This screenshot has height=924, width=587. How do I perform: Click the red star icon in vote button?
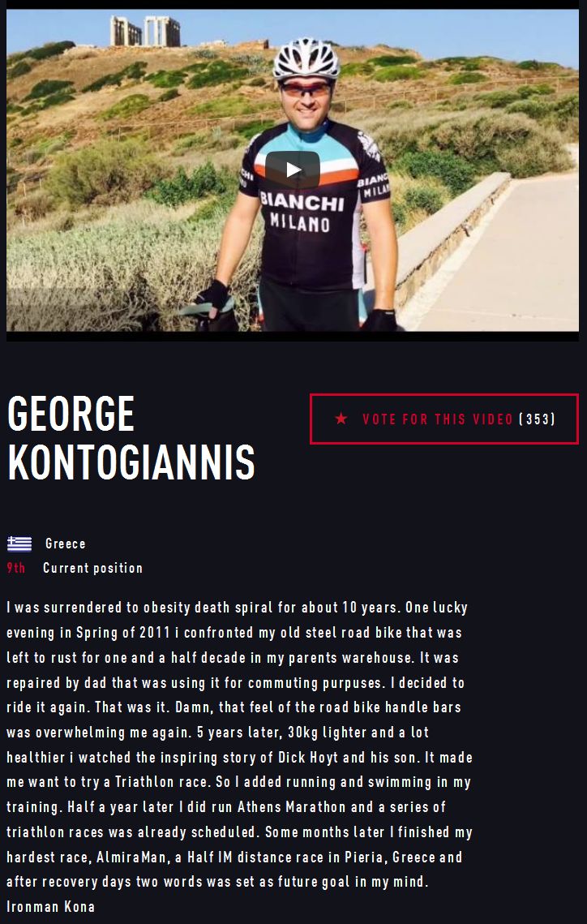(x=341, y=419)
